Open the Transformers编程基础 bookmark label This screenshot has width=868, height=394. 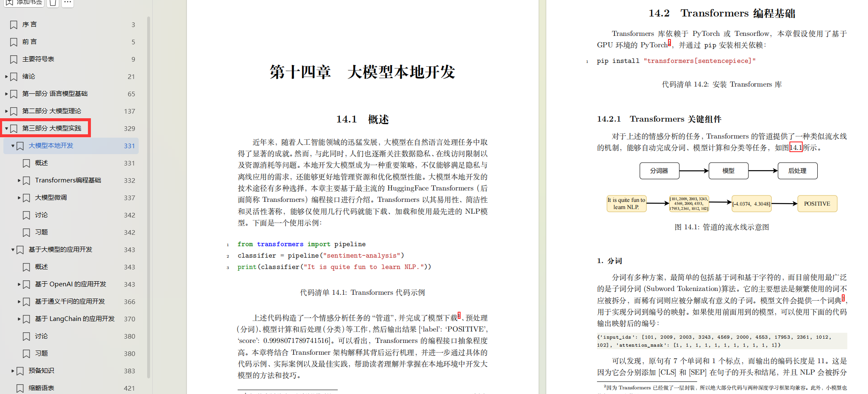(68, 180)
